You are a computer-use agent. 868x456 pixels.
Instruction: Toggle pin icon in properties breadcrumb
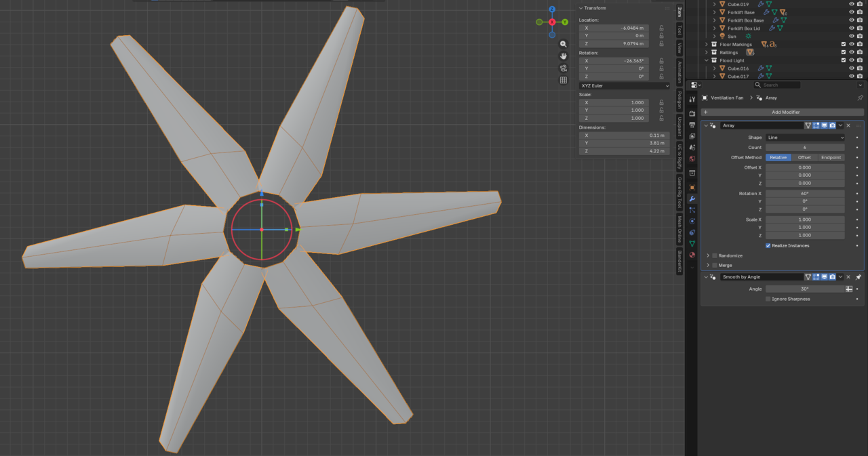click(860, 98)
